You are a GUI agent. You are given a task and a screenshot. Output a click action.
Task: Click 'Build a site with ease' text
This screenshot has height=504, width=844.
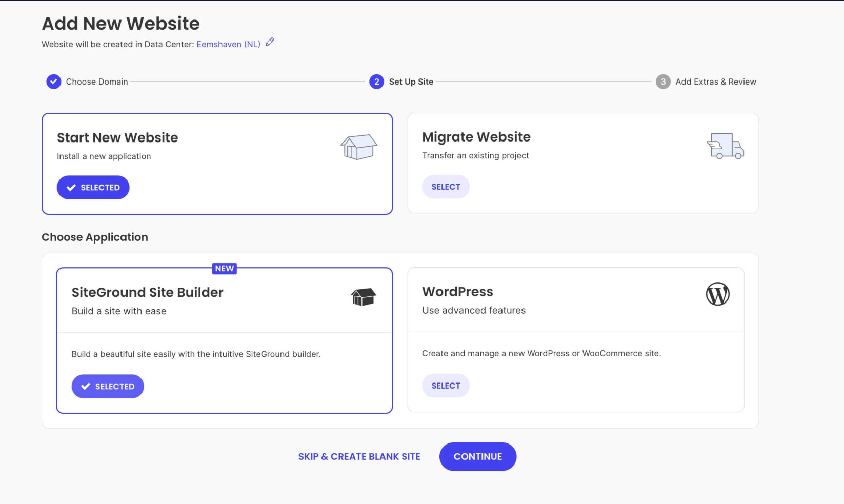click(119, 311)
